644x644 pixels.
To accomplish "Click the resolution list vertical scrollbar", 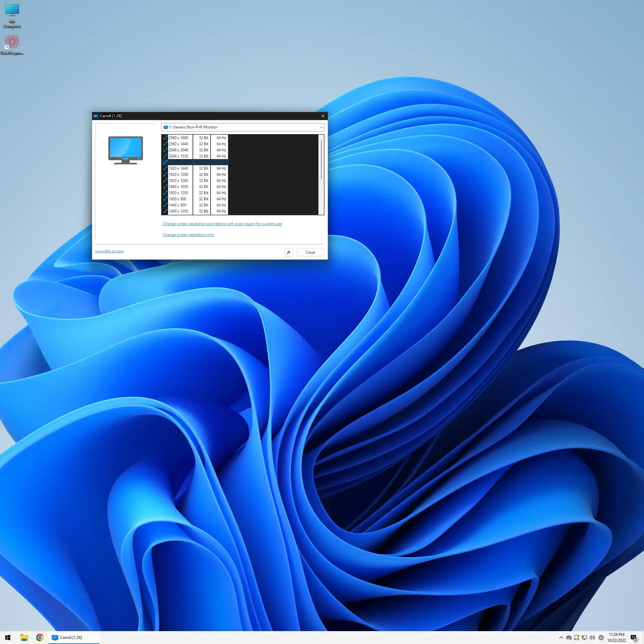I will coord(321,160).
